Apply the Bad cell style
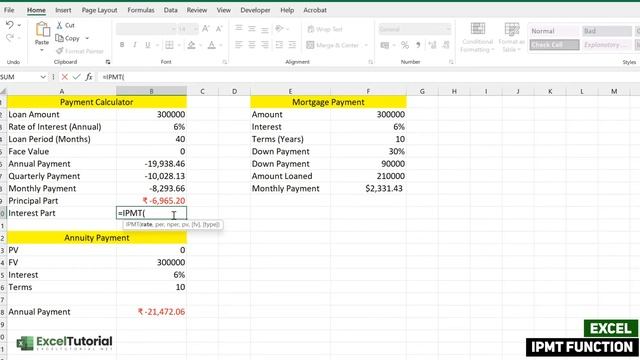 point(607,31)
